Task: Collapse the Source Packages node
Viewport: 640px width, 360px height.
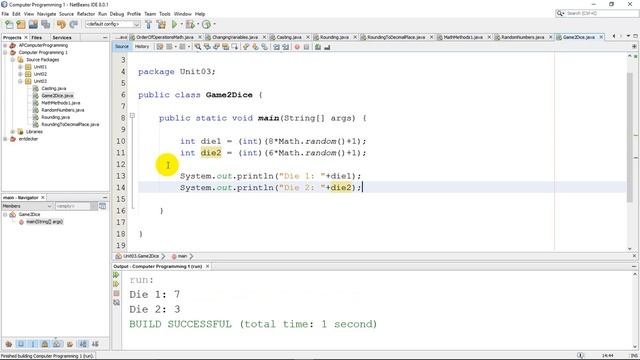Action: (13, 60)
